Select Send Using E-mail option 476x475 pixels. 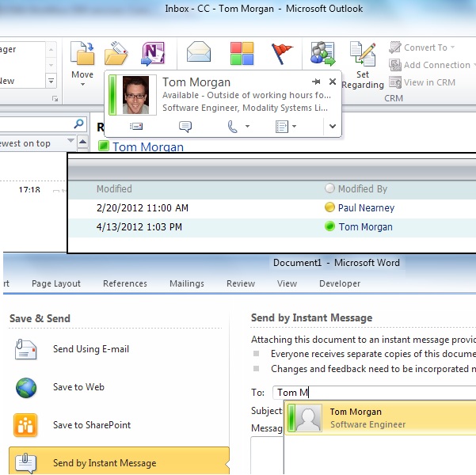pos(119,349)
